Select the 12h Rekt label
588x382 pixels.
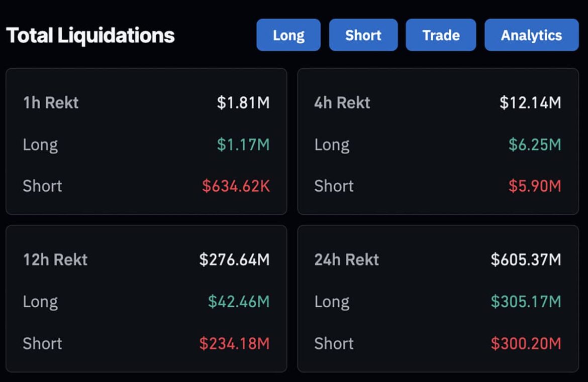coord(55,260)
